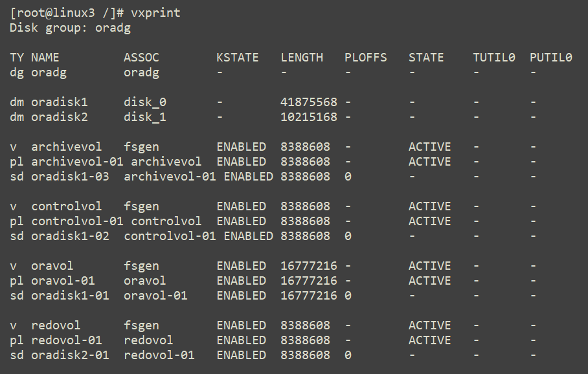The height and width of the screenshot is (374, 588).
Task: Click the TUTIL0 column header
Action: [494, 58]
